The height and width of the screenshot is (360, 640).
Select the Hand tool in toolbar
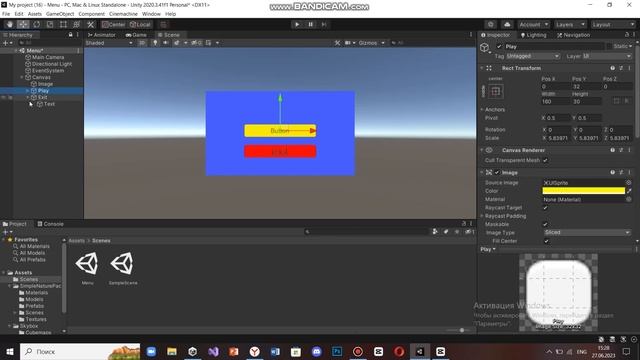(10, 24)
